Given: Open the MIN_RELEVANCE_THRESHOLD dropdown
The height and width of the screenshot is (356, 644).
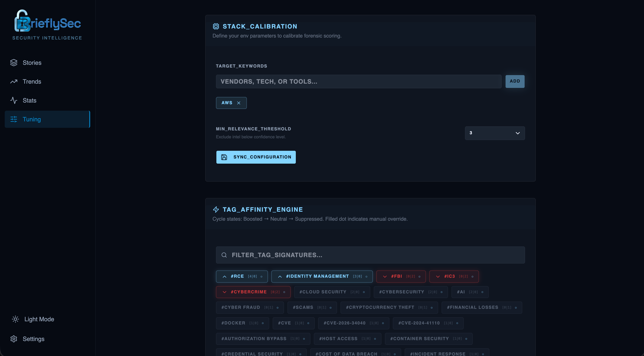Looking at the screenshot, I should coord(495,133).
